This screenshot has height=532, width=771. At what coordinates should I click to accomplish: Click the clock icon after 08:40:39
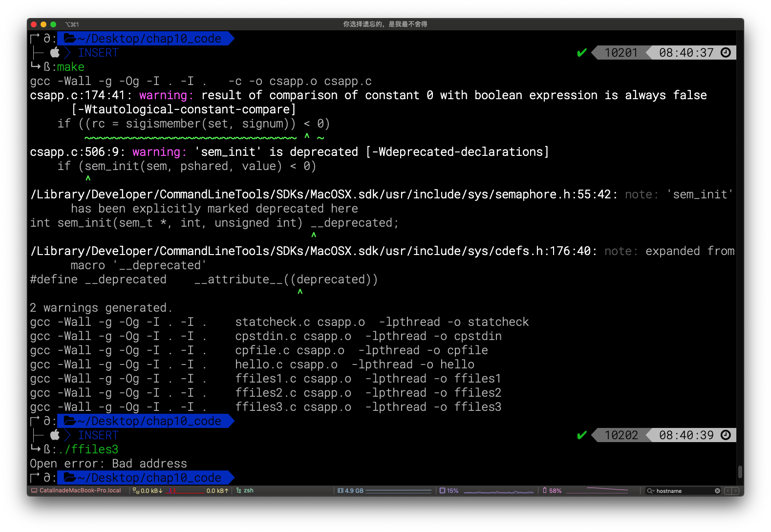pos(726,435)
